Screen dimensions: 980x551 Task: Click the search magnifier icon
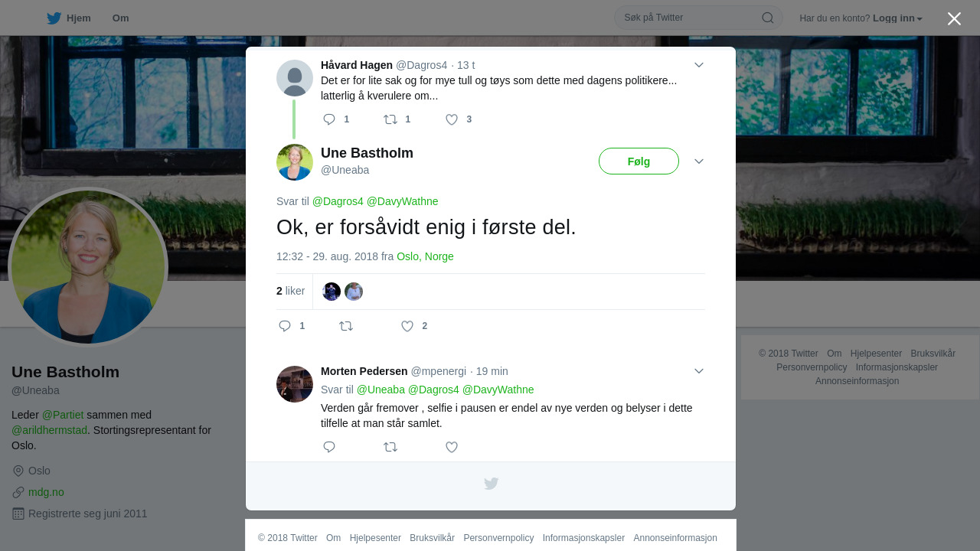click(767, 18)
